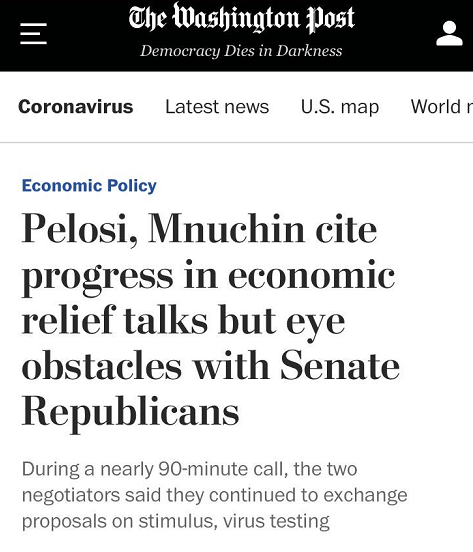Click the word 'Post' in the masthead
473x552 pixels.
pyautogui.click(x=330, y=19)
